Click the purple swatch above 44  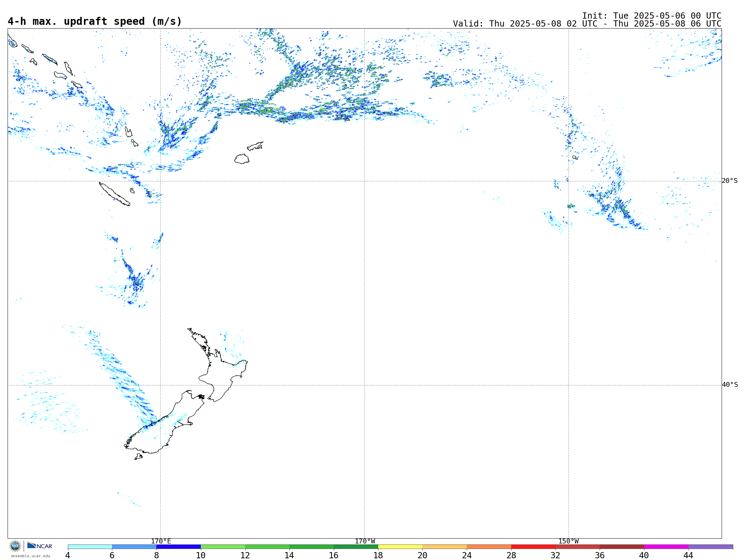(x=711, y=547)
